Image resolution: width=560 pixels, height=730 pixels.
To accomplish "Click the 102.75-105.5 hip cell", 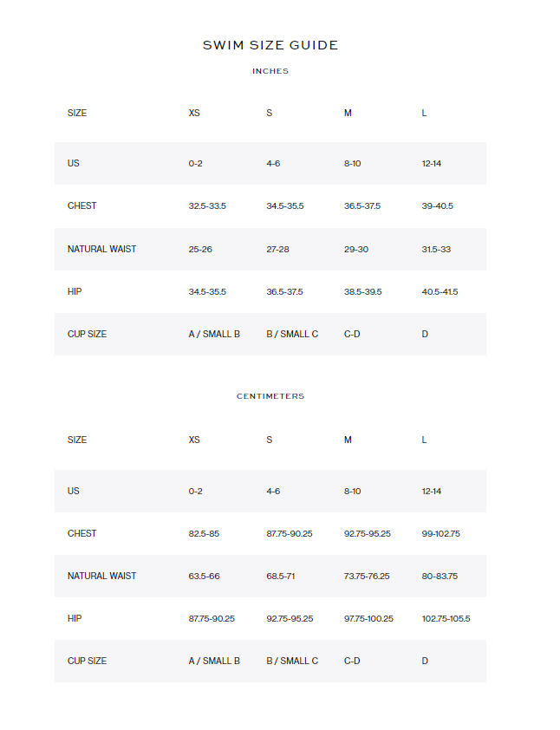I will (x=446, y=619).
